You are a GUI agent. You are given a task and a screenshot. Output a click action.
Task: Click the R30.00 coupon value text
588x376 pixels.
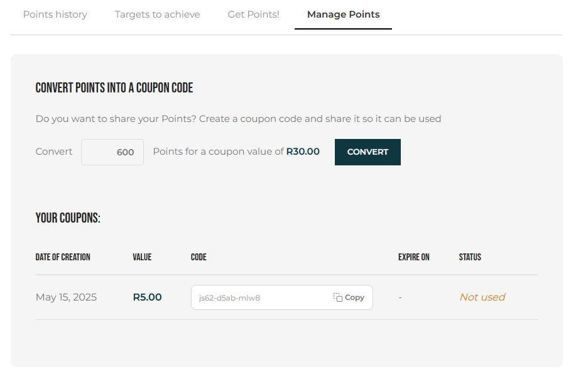point(303,152)
